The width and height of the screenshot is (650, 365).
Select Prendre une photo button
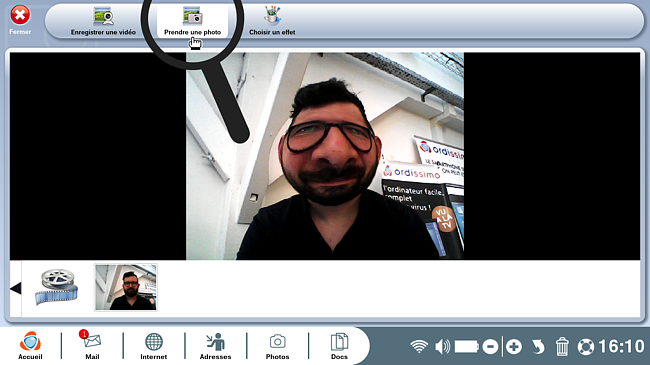(192, 21)
